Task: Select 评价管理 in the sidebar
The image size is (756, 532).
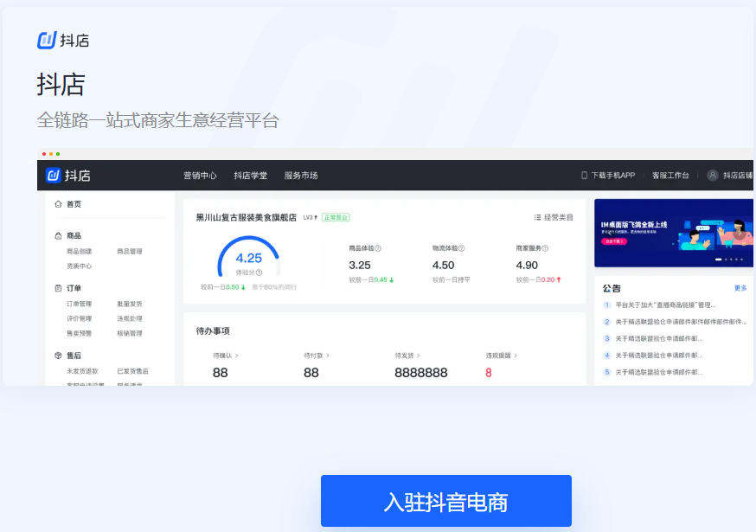Action: (x=79, y=319)
